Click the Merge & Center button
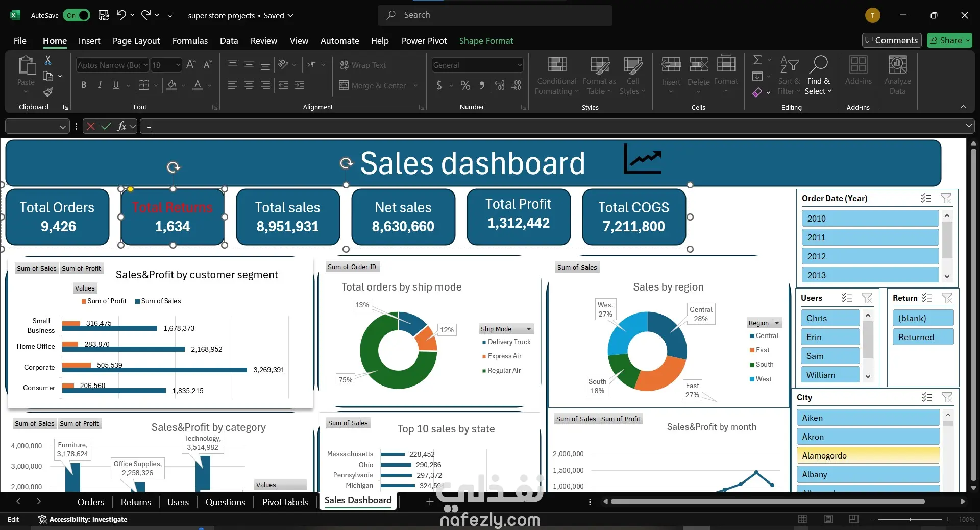 (x=379, y=85)
